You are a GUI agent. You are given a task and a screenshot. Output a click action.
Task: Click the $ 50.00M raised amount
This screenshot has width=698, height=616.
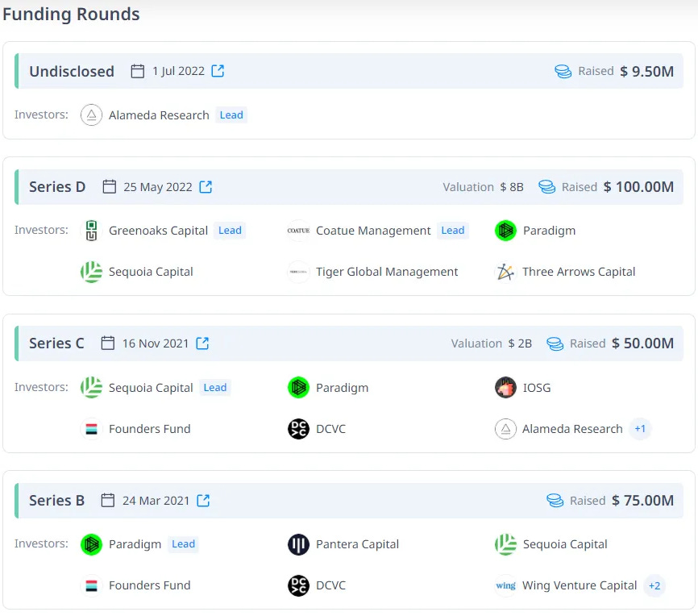click(643, 343)
